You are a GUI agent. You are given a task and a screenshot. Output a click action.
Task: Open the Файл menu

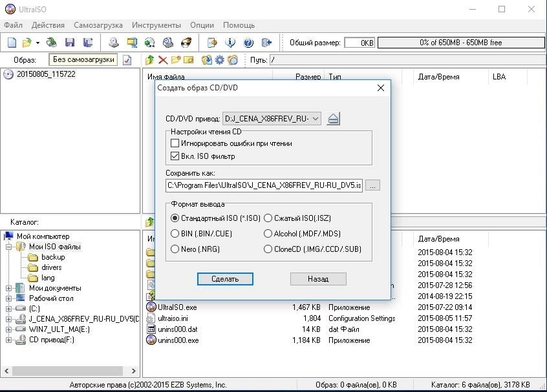pos(14,25)
